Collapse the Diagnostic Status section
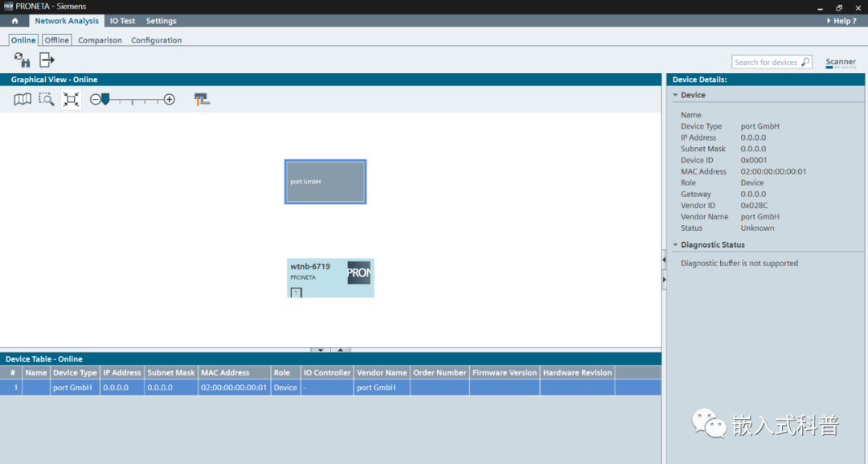Viewport: 868px width, 464px height. [675, 244]
